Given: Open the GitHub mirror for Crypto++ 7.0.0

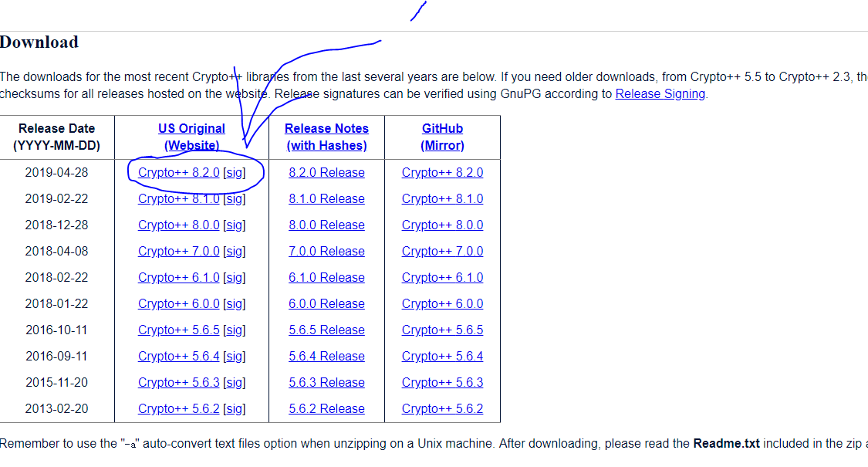Looking at the screenshot, I should (442, 251).
